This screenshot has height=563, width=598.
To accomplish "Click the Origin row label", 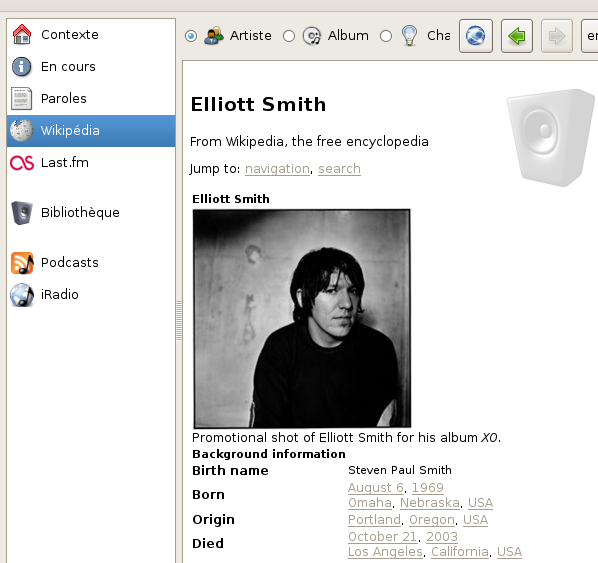I will pos(214,520).
